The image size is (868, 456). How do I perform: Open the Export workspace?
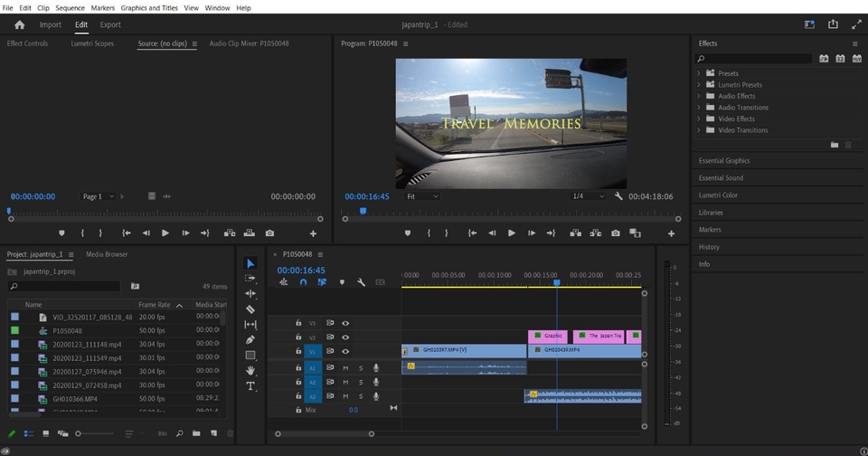pos(110,24)
